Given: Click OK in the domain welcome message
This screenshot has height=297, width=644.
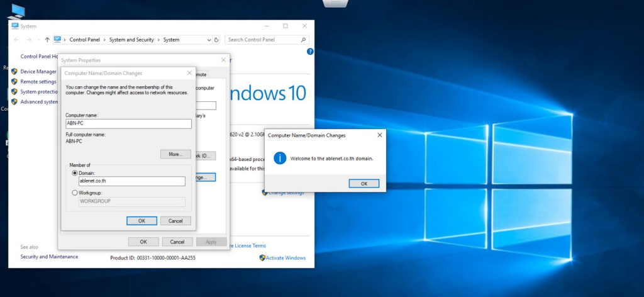Looking at the screenshot, I should (x=364, y=184).
